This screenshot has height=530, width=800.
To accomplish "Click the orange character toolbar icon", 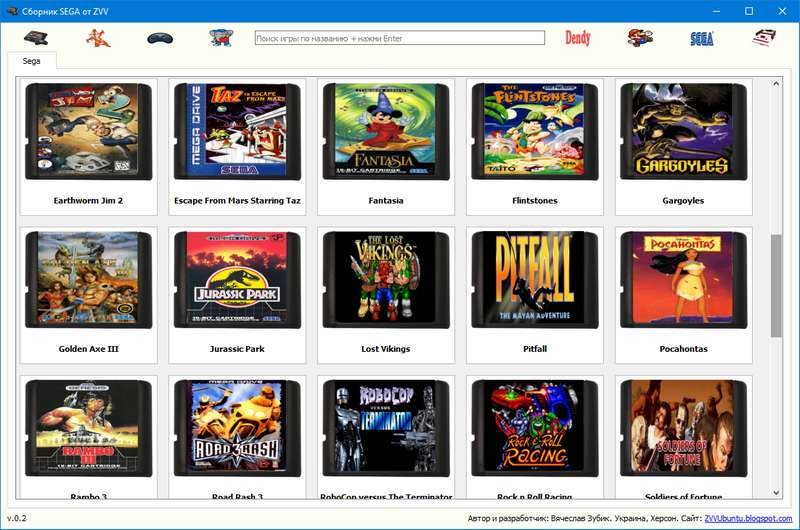I will click(x=98, y=38).
